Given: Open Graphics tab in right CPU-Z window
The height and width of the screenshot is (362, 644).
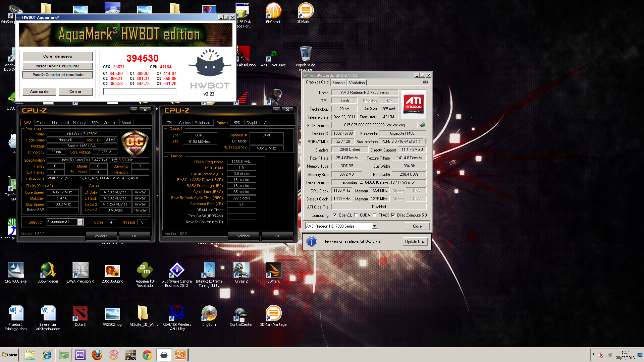Looking at the screenshot, I should click(x=253, y=123).
